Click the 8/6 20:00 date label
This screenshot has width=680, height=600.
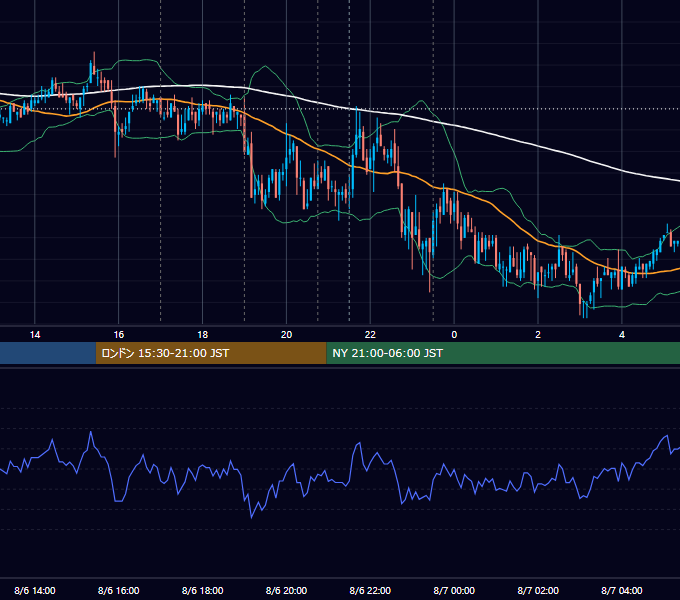286,590
